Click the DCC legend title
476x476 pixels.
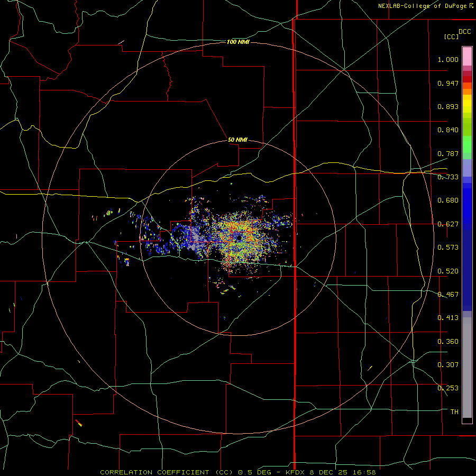tap(464, 32)
